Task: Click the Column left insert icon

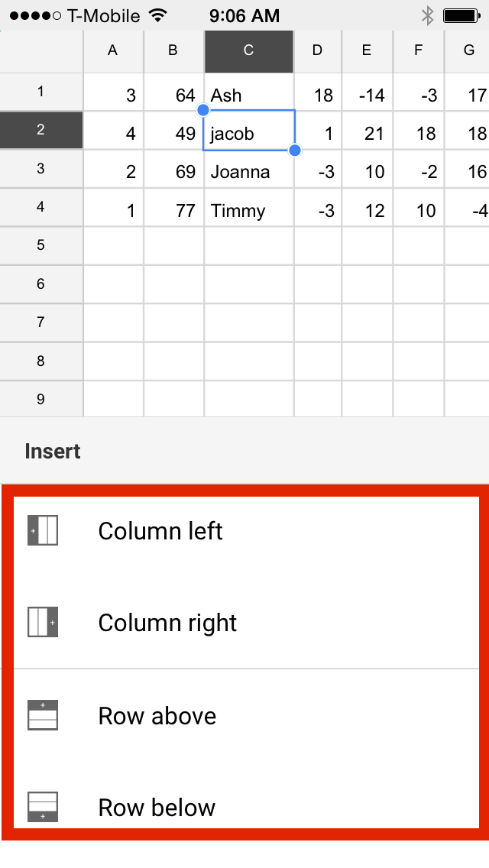Action: coord(43,530)
